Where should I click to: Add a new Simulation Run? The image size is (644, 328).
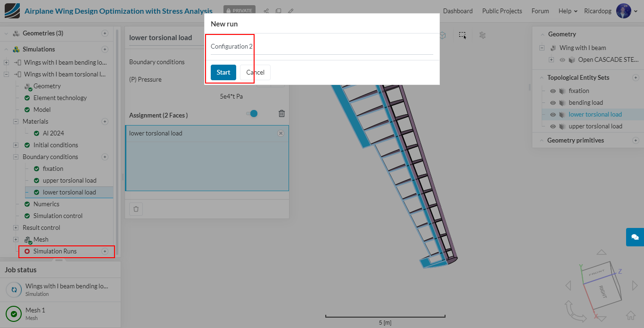click(105, 252)
